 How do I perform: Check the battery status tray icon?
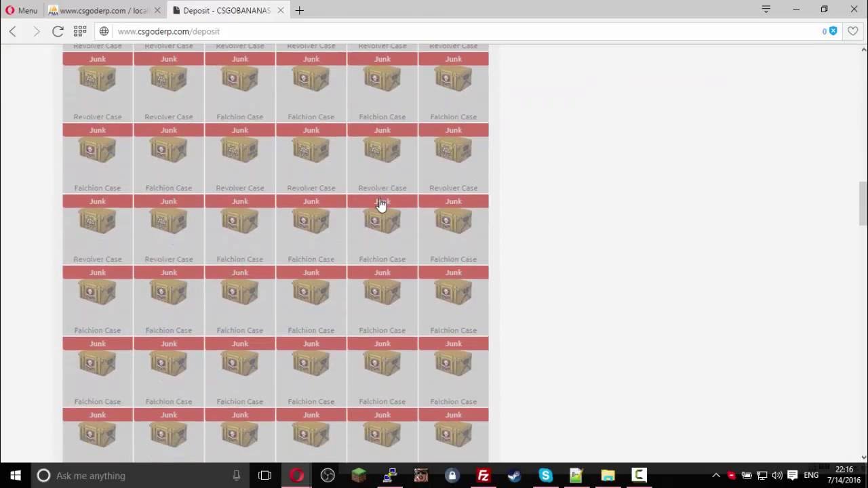click(x=747, y=475)
